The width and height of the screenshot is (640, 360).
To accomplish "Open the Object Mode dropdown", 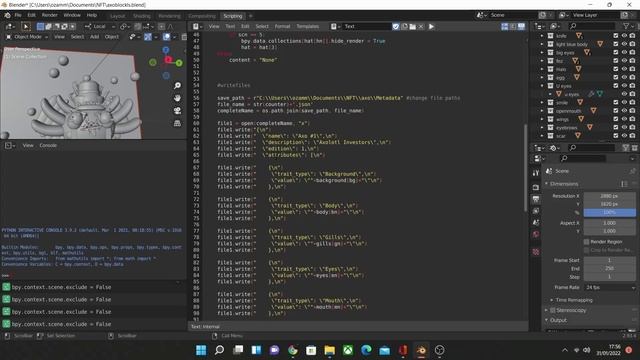I will coord(27,37).
